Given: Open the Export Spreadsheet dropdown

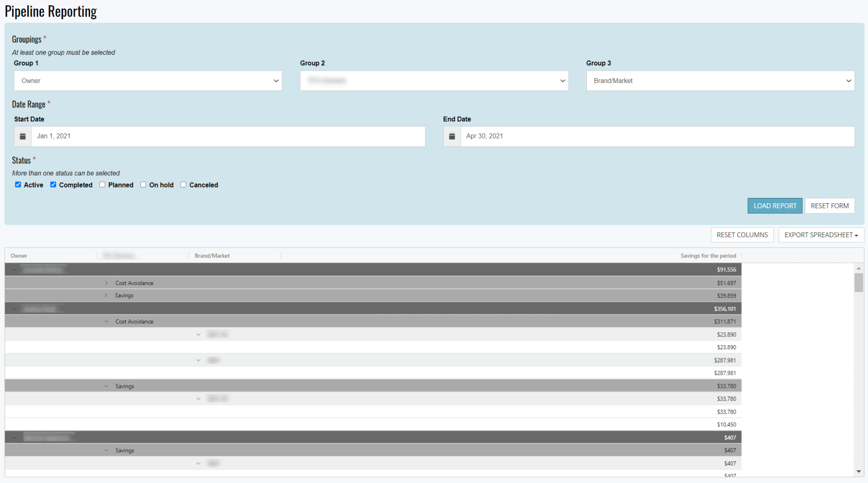Looking at the screenshot, I should pos(821,235).
